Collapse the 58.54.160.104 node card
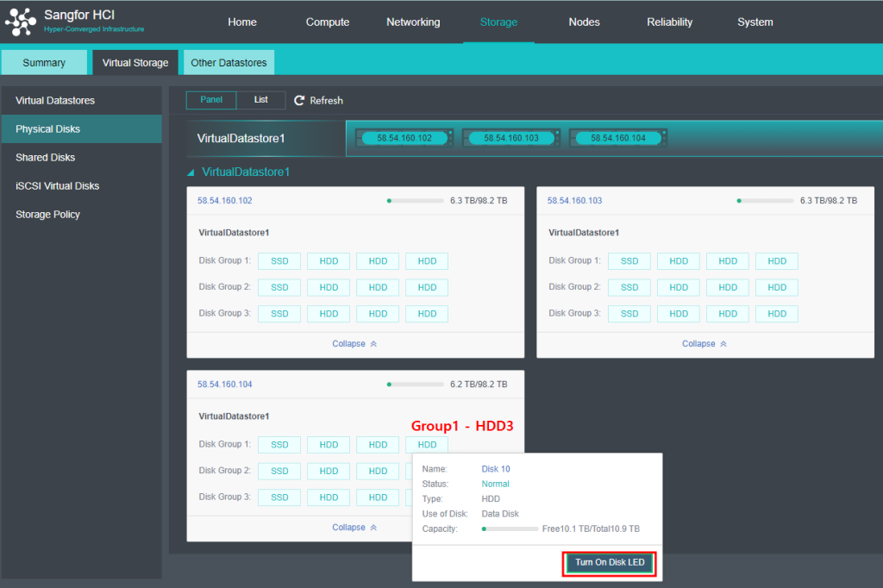 click(x=354, y=527)
